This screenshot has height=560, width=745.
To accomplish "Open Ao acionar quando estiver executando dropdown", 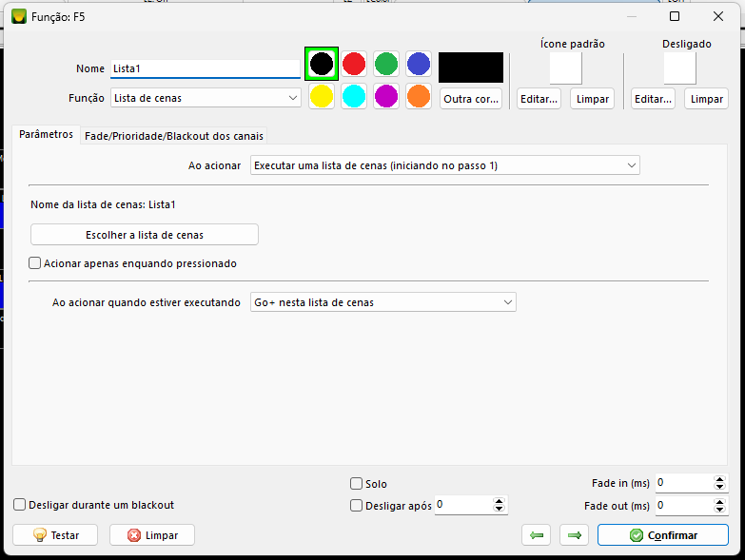I will 382,302.
